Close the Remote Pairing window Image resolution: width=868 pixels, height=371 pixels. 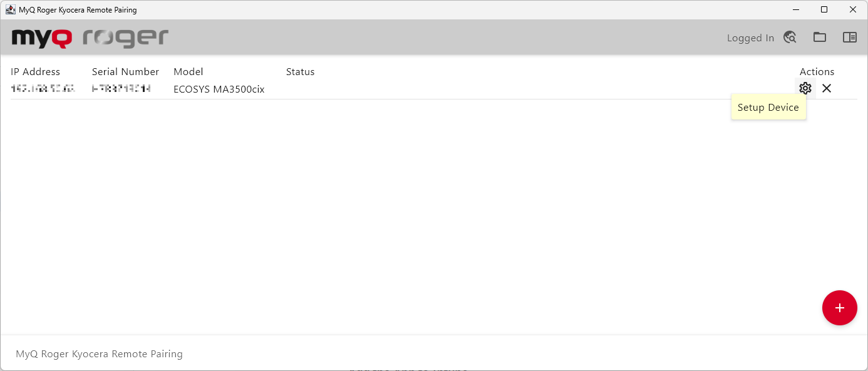[x=852, y=9]
